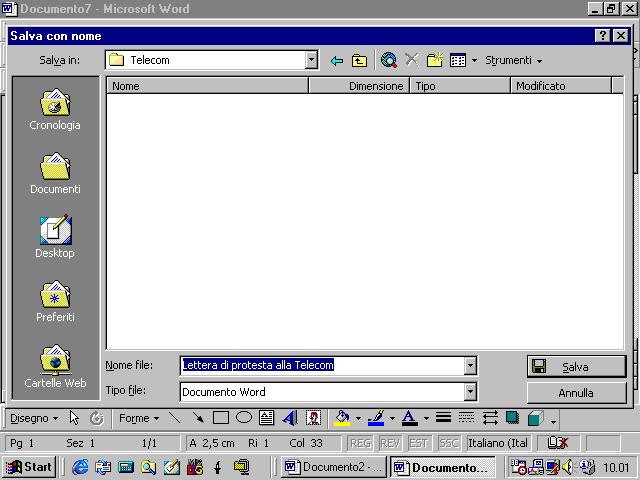Open Preferiti folder shortcut
Image resolution: width=640 pixels, height=480 pixels.
tap(55, 301)
